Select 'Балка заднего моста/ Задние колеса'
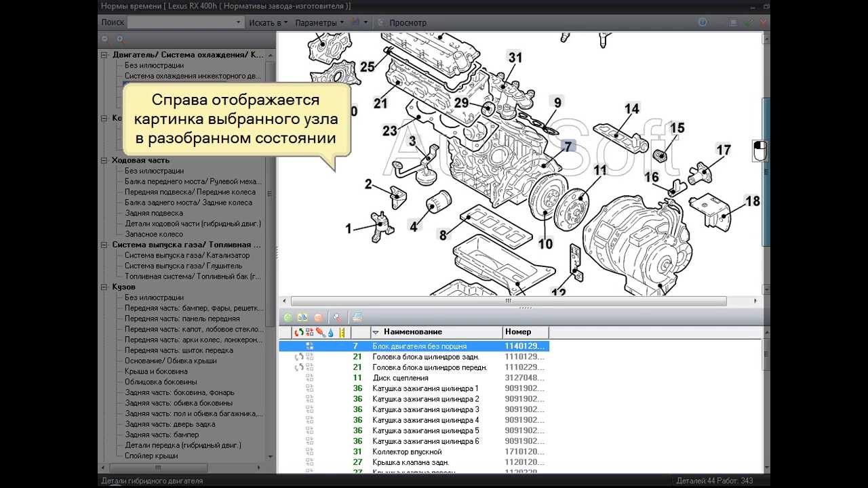Viewport: 868px width, 488px height. click(189, 203)
